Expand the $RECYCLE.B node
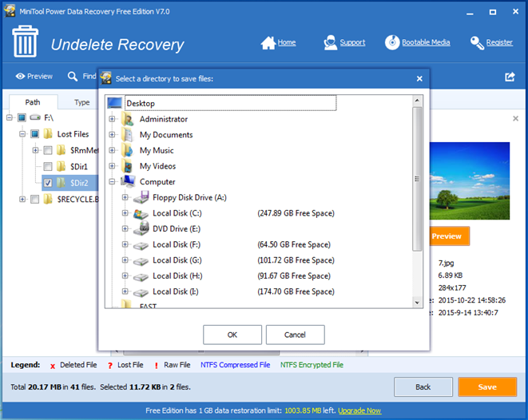Screen dimensions: 528x420 coord(22,200)
